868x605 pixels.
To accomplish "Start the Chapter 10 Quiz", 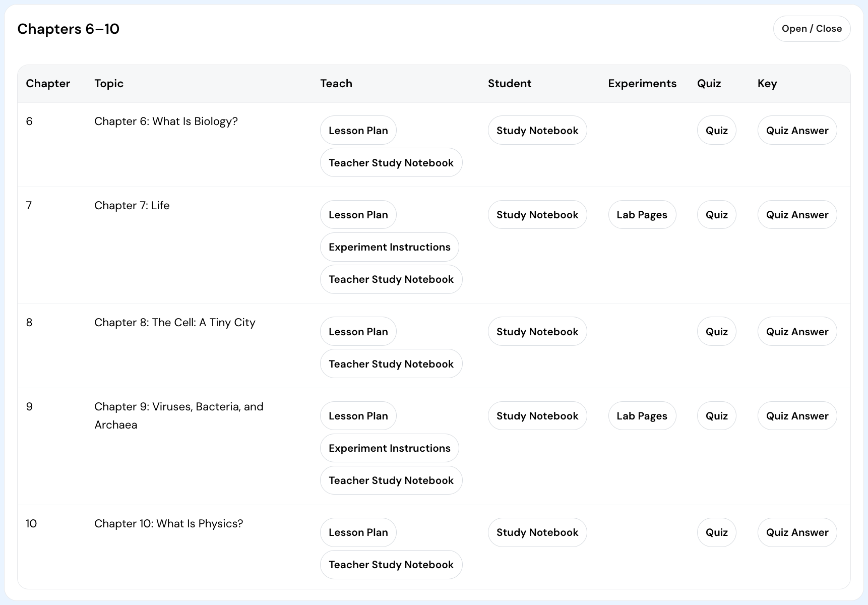I will pyautogui.click(x=716, y=532).
